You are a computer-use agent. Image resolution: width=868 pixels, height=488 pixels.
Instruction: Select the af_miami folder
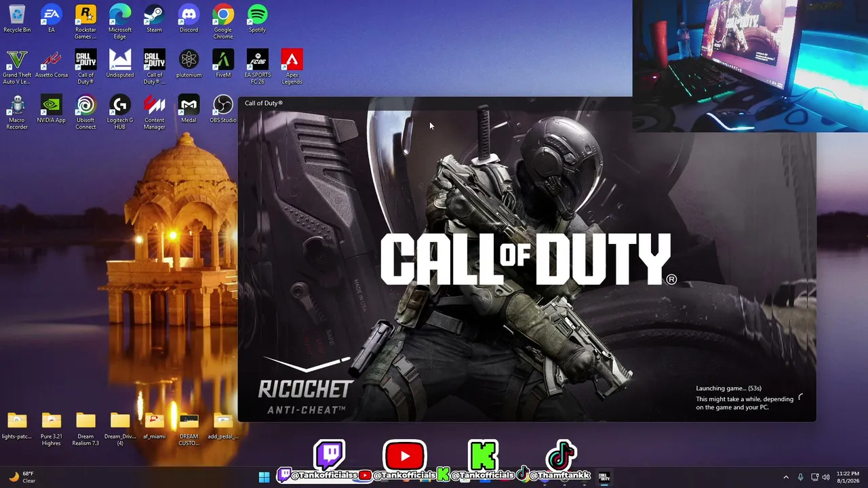155,426
